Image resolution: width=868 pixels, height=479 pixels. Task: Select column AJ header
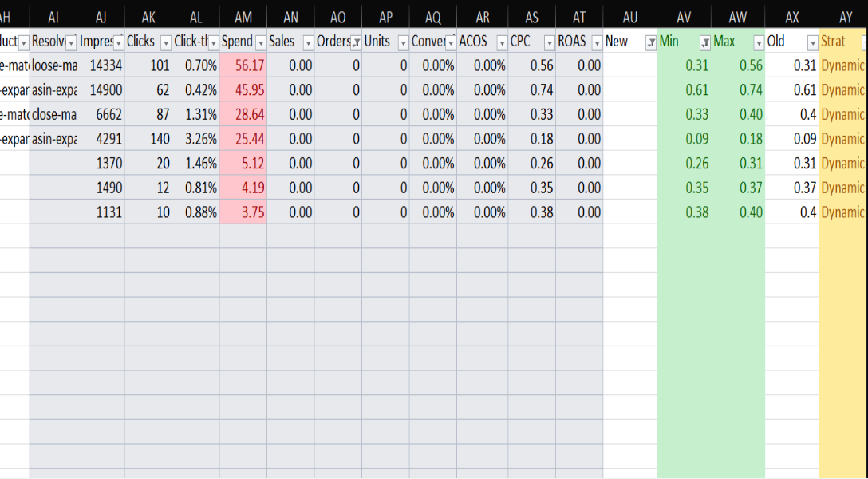[101, 18]
